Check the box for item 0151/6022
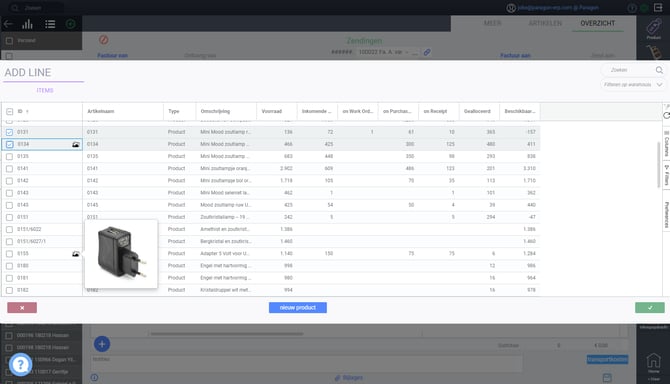670x384 pixels. click(x=9, y=230)
